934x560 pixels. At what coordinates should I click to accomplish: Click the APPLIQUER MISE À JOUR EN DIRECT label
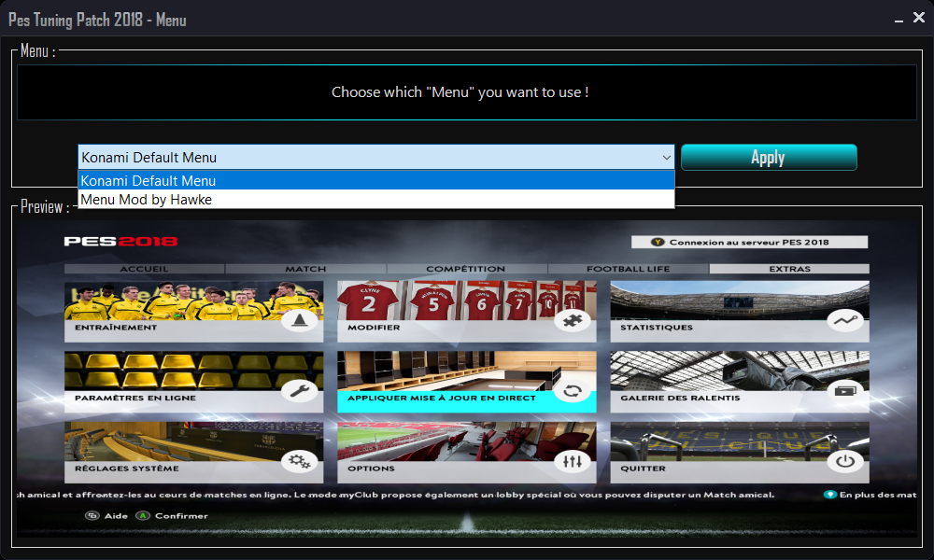point(442,399)
